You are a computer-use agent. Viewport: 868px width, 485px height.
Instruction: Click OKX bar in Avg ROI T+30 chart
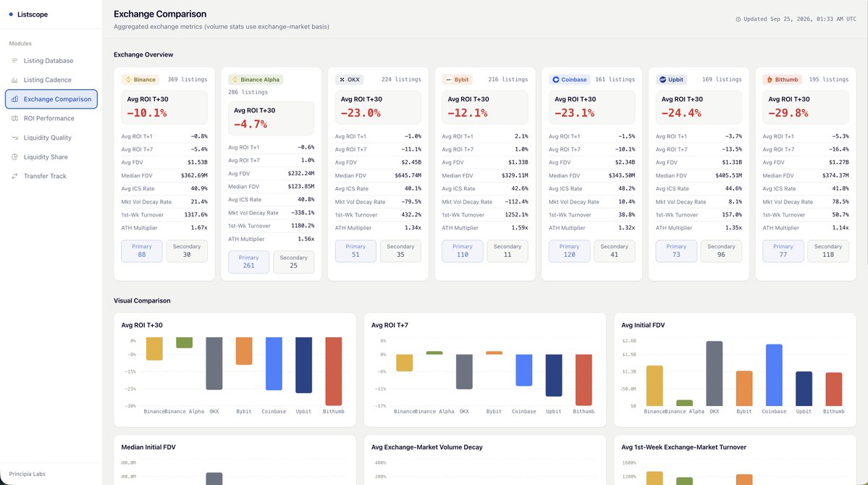point(214,363)
